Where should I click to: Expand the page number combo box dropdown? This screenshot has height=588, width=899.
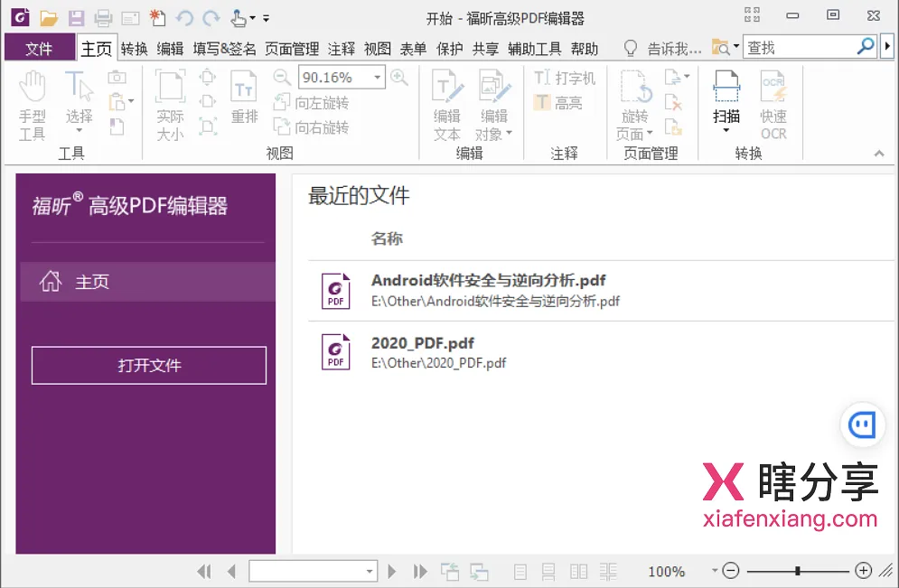(x=370, y=571)
